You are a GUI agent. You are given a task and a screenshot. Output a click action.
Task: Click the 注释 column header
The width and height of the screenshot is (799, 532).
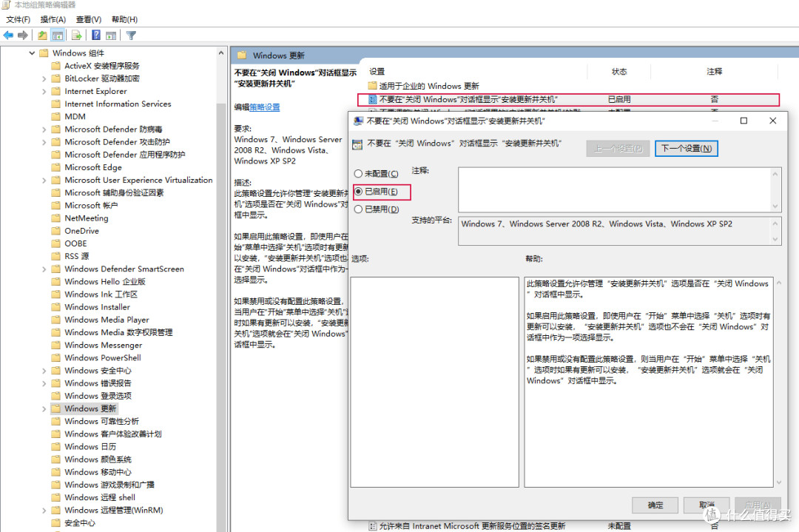pos(715,71)
